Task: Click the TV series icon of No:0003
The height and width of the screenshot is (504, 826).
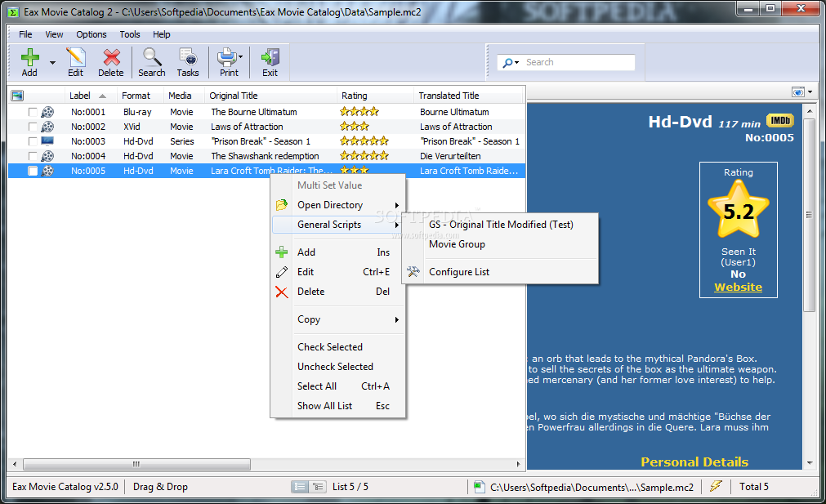Action: pyautogui.click(x=47, y=141)
